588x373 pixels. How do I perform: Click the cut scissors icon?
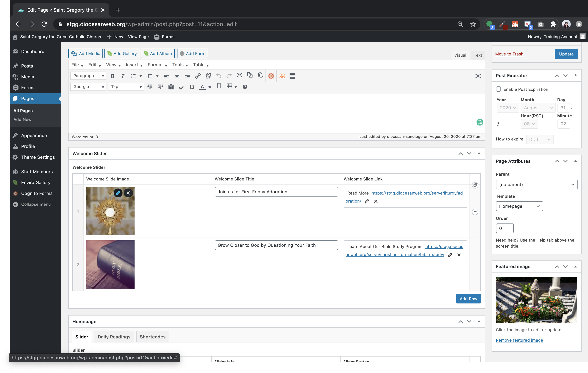tap(239, 76)
